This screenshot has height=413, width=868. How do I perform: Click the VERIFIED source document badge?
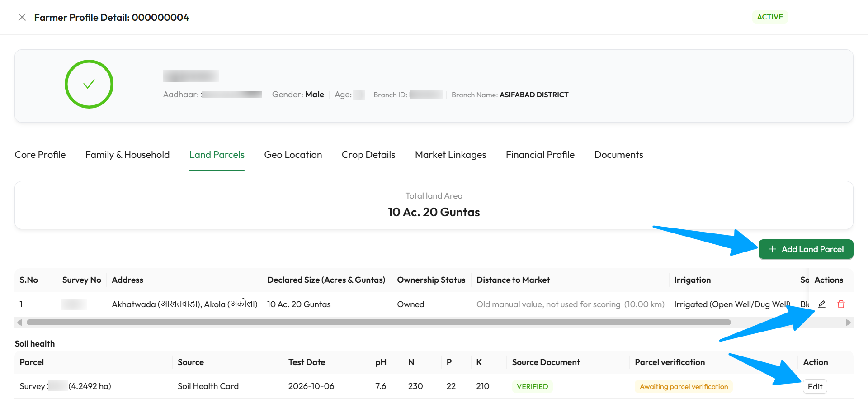click(x=532, y=386)
